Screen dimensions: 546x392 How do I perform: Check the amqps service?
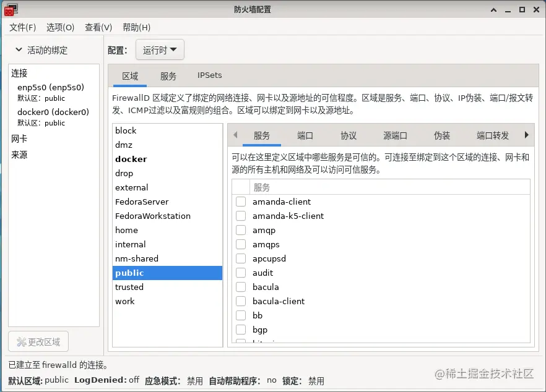coord(241,244)
